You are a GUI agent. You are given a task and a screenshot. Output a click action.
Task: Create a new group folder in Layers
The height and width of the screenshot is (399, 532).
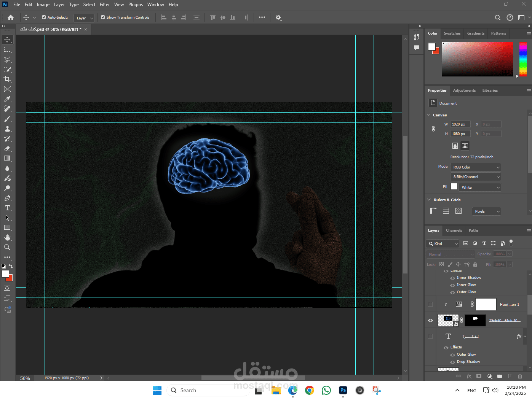pos(500,376)
